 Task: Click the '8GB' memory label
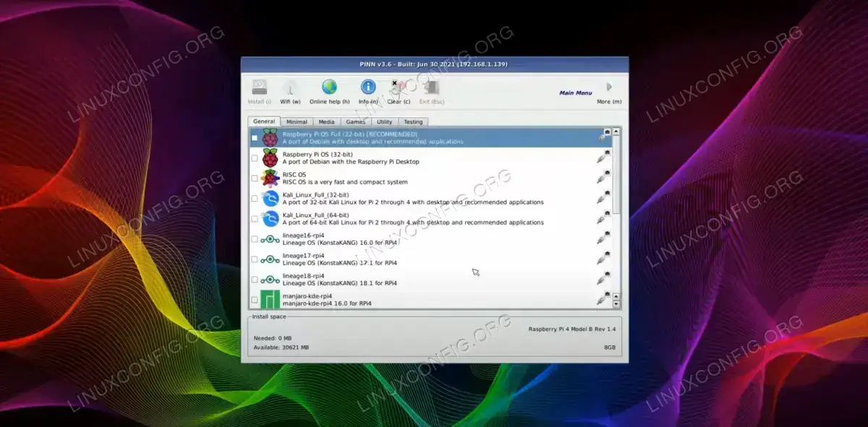tap(610, 347)
